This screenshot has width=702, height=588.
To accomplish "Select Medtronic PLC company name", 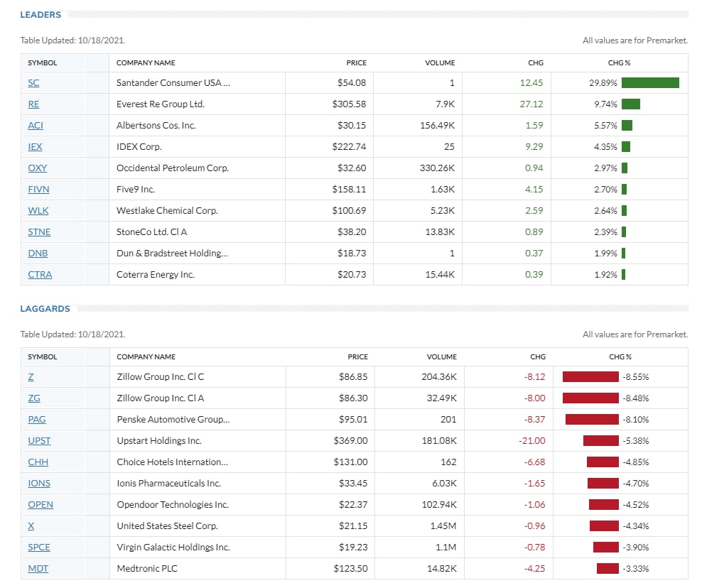I will (147, 569).
